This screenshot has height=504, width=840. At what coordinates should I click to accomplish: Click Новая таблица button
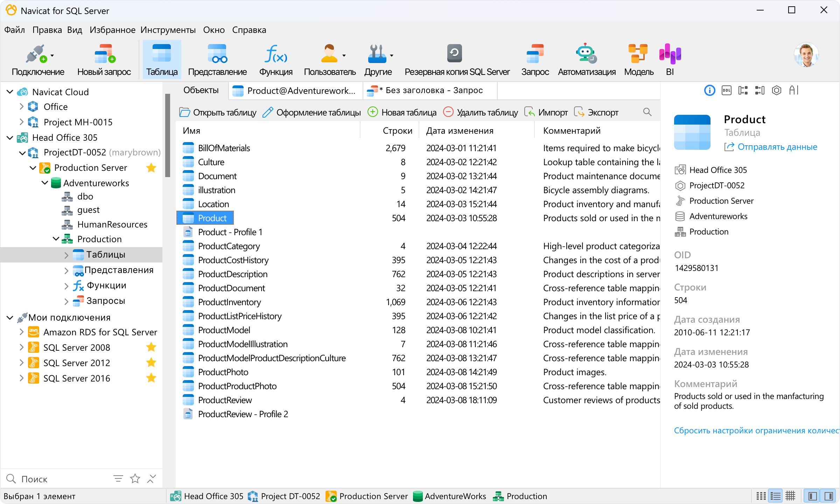pyautogui.click(x=402, y=112)
